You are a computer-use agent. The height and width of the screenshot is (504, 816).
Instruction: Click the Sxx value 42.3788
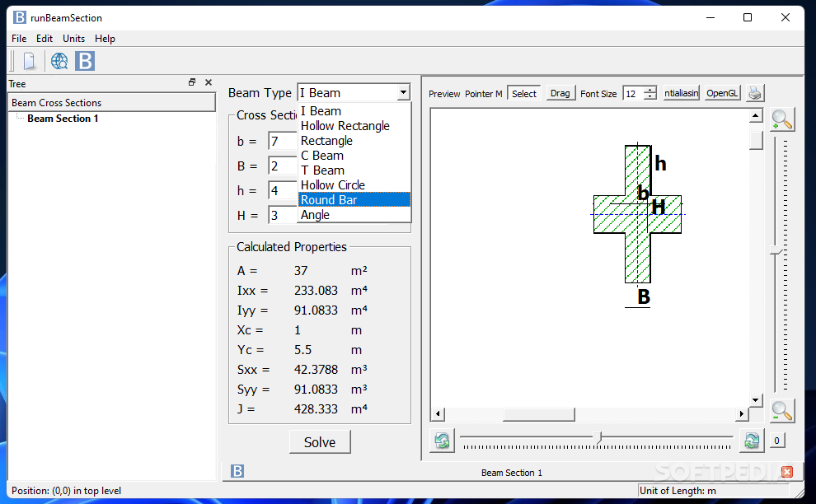316,369
